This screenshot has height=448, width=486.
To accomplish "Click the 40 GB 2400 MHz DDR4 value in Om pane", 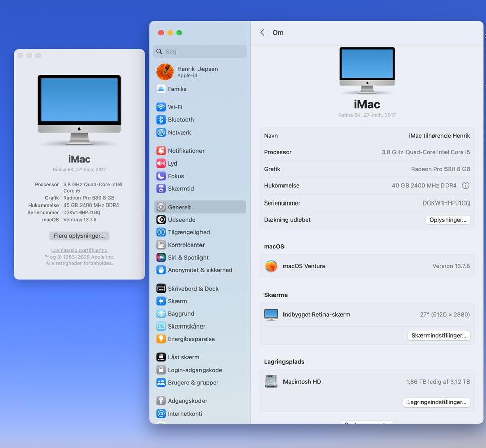I will [424, 186].
